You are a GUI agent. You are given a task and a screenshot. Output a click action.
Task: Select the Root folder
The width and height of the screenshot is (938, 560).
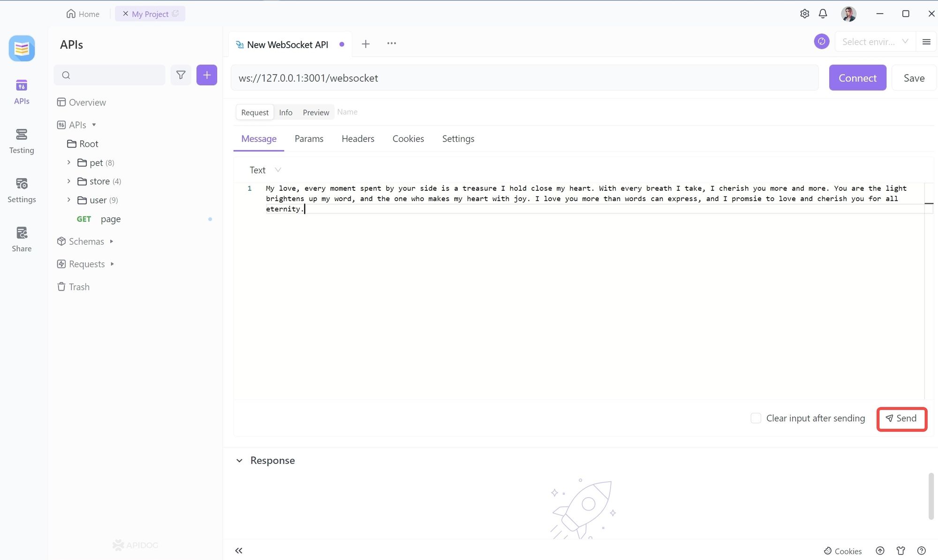[x=83, y=144]
